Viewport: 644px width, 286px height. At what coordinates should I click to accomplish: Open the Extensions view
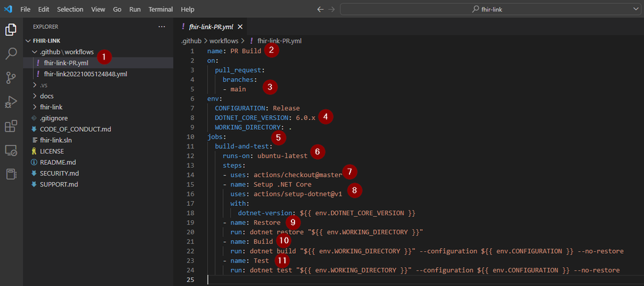(x=11, y=126)
